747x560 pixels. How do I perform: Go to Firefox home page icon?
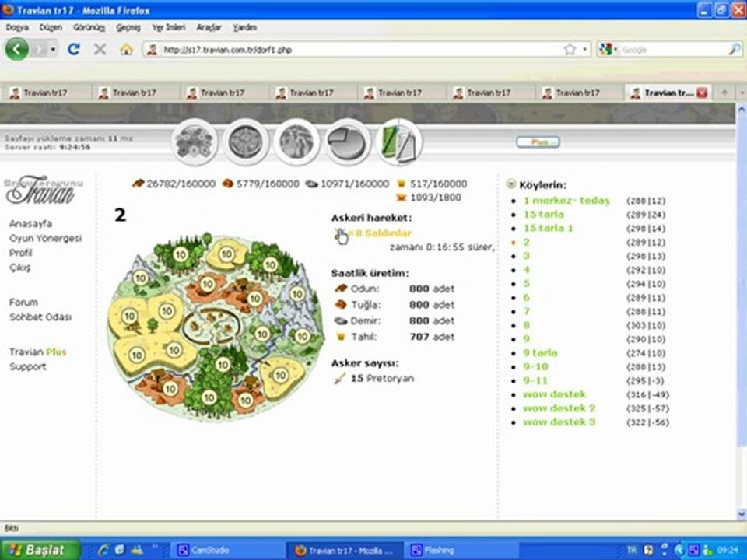pyautogui.click(x=126, y=49)
